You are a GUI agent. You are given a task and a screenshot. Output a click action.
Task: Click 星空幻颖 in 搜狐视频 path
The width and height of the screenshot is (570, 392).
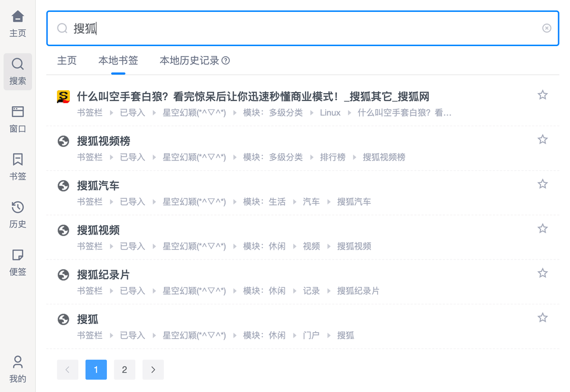click(194, 247)
